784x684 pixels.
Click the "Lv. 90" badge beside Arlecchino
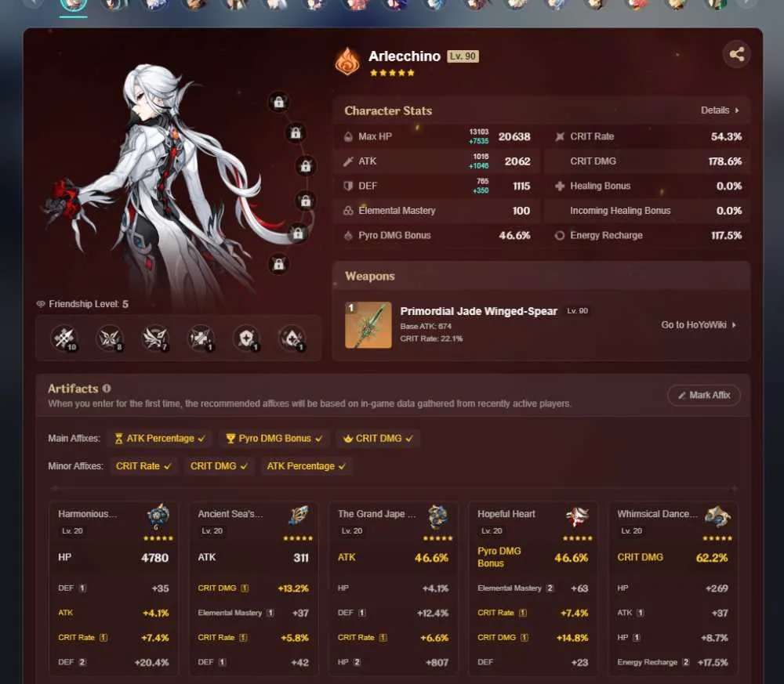463,56
